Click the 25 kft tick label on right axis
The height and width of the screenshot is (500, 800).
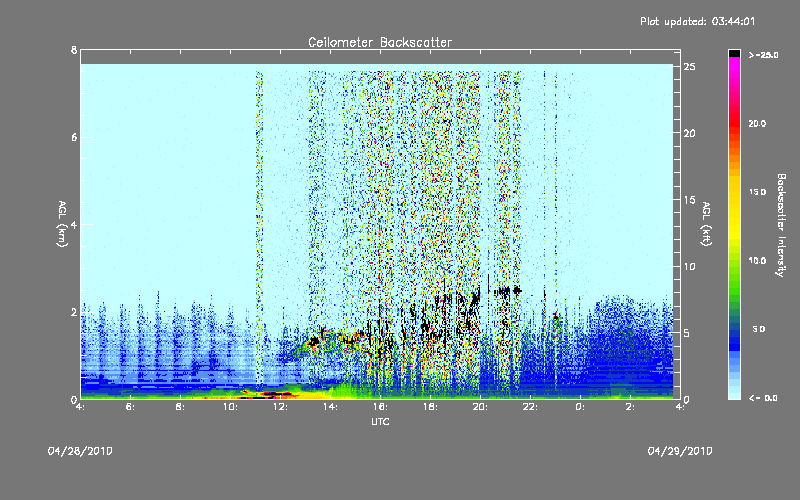point(689,66)
